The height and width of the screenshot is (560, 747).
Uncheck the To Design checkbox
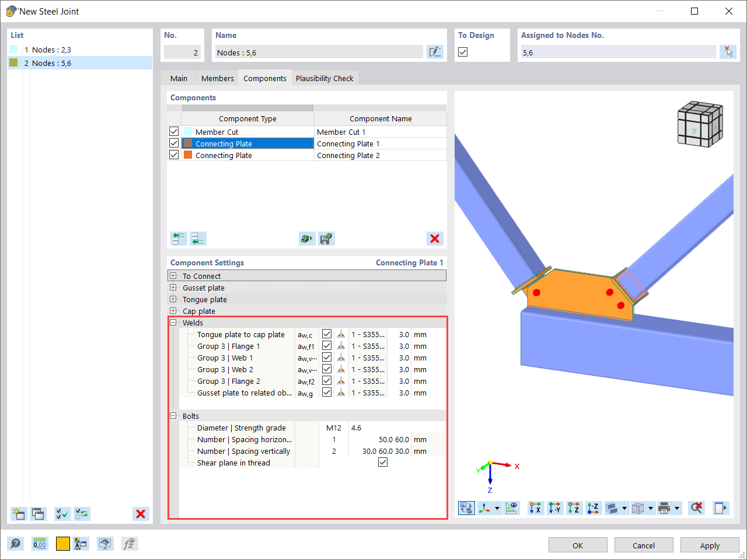(x=463, y=52)
